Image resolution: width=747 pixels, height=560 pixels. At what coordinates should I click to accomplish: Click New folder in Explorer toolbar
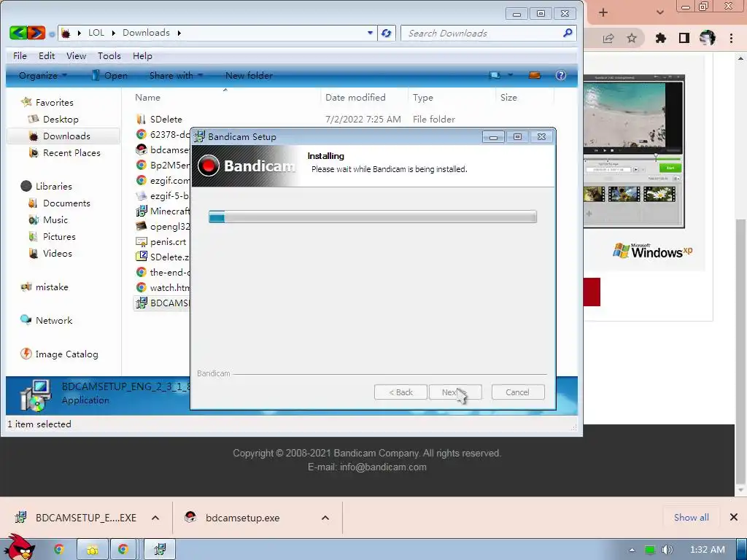(249, 75)
